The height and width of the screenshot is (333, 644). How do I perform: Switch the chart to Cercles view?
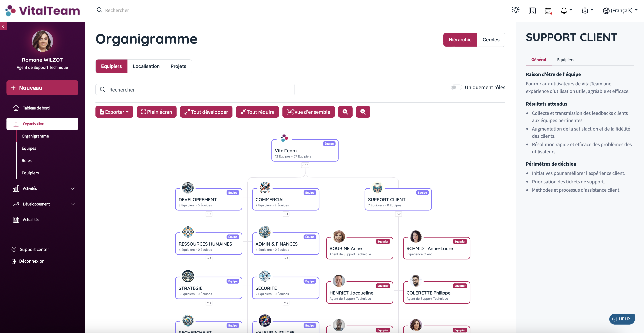(x=491, y=40)
